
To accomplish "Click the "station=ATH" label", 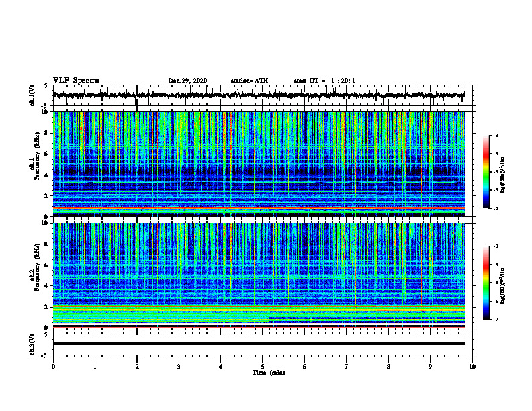I will pyautogui.click(x=249, y=81).
